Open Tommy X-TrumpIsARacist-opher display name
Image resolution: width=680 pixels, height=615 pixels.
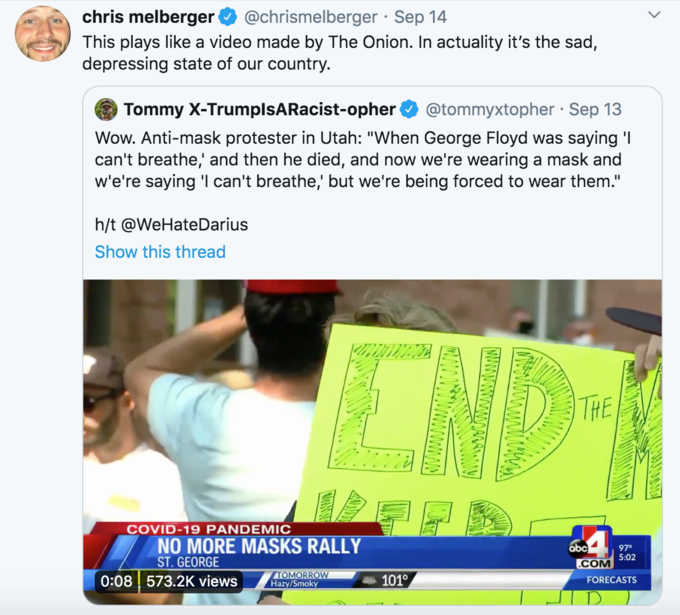click(260, 109)
